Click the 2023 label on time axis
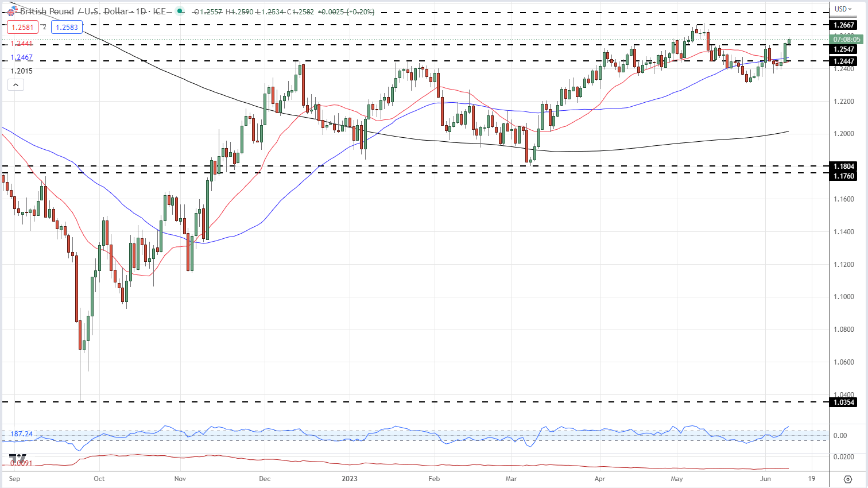The height and width of the screenshot is (488, 868). point(349,479)
